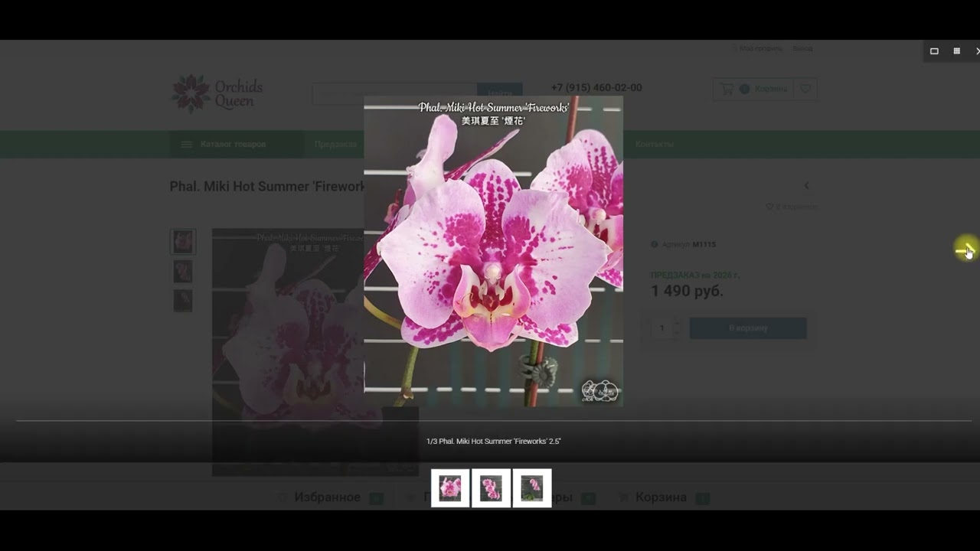Click the Выход logout link

[x=802, y=48]
